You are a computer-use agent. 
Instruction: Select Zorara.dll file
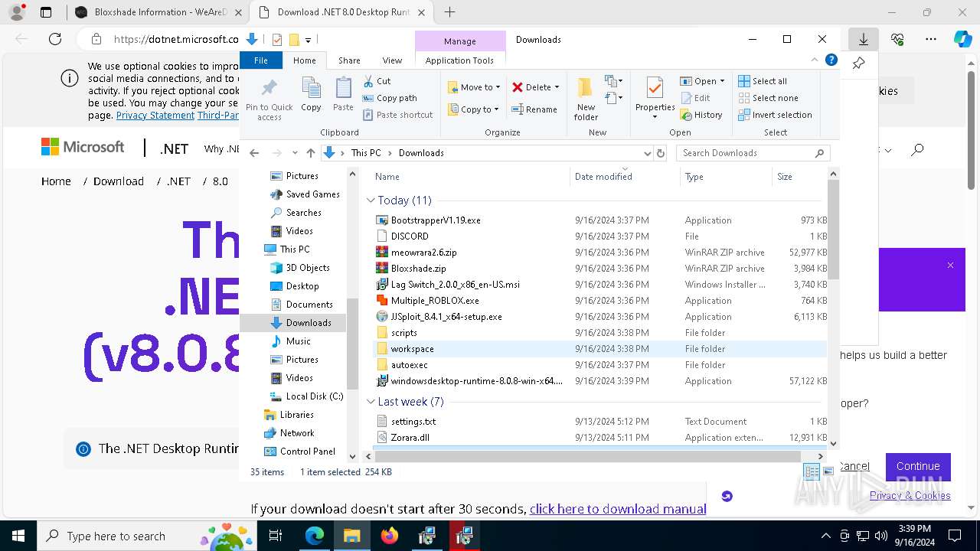(x=410, y=438)
